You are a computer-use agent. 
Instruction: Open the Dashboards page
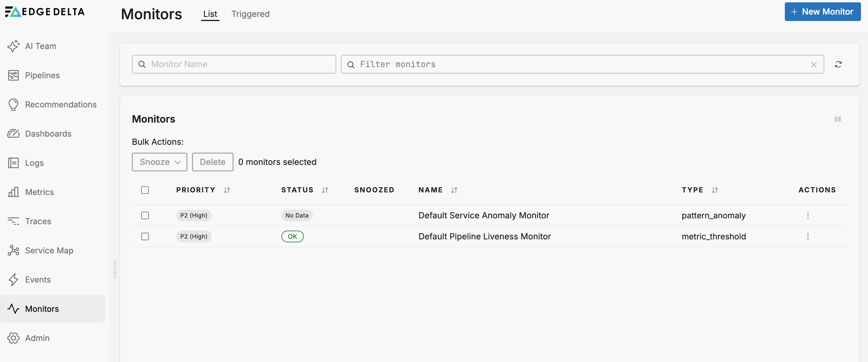(48, 133)
